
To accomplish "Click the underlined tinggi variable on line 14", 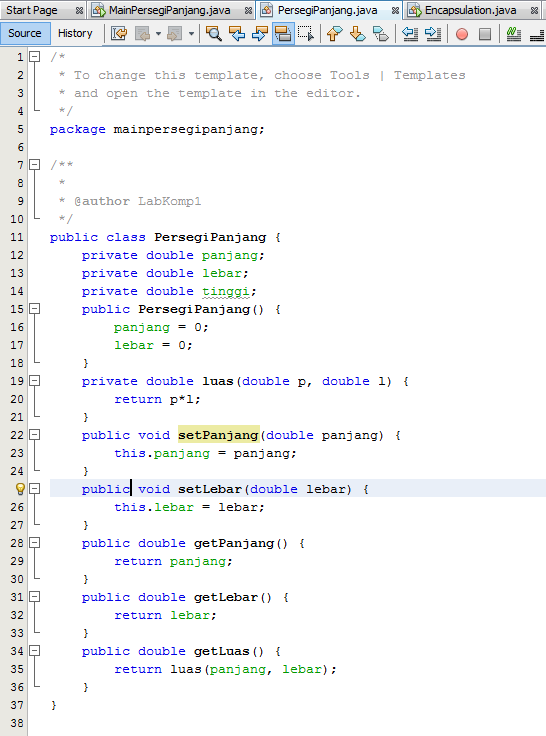I will tap(225, 291).
